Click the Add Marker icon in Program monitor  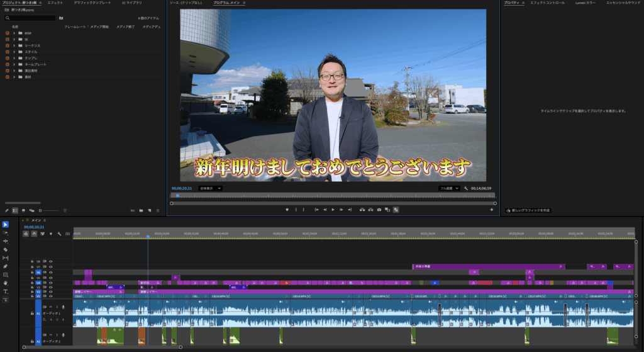click(287, 210)
